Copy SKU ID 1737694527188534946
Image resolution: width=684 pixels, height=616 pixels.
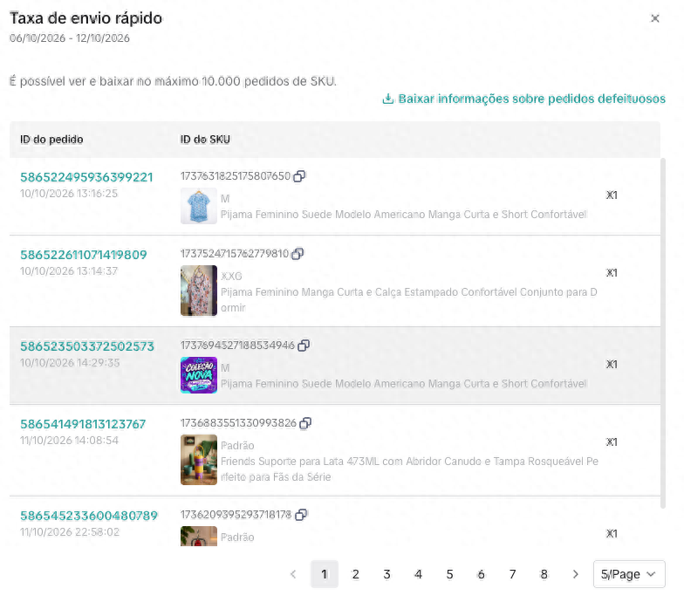304,346
